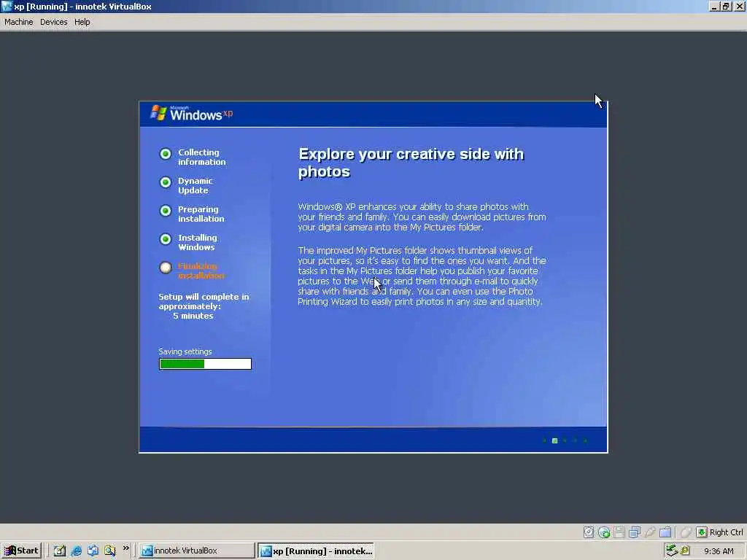This screenshot has width=747, height=560.
Task: Click the search magnifier Quick Launch icon
Action: [110, 551]
